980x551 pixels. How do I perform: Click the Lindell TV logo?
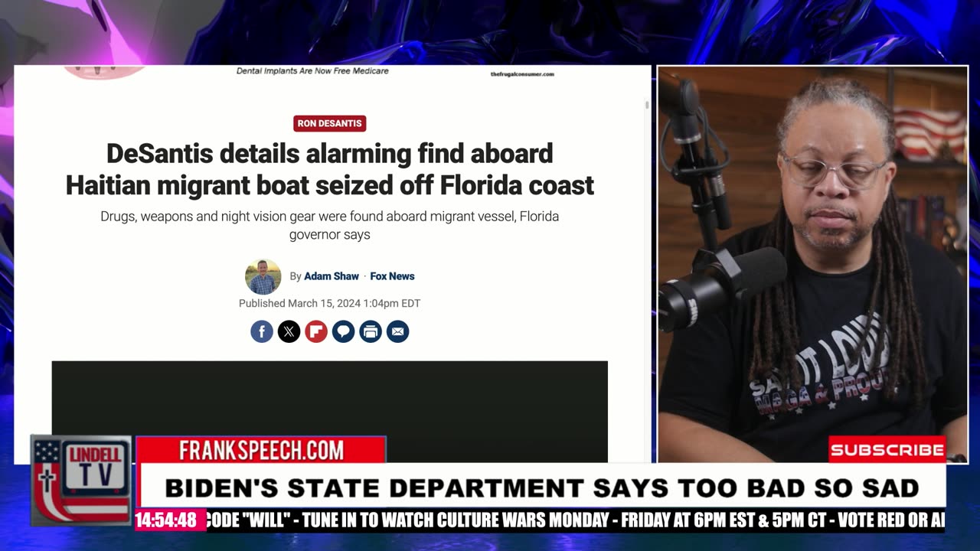tap(81, 481)
